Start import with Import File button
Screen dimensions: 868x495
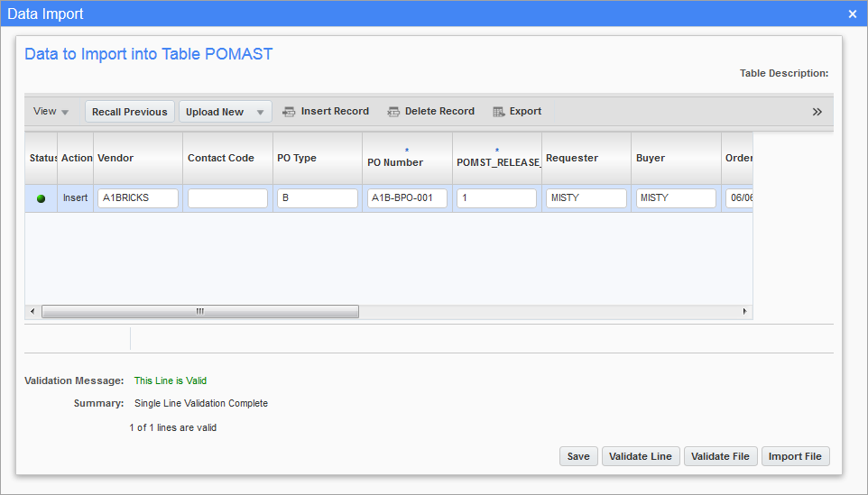(795, 456)
